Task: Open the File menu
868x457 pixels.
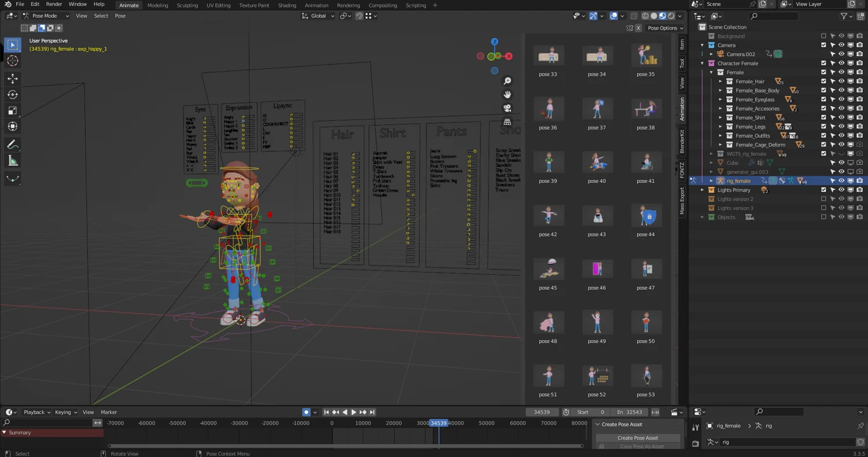Action: 20,4
